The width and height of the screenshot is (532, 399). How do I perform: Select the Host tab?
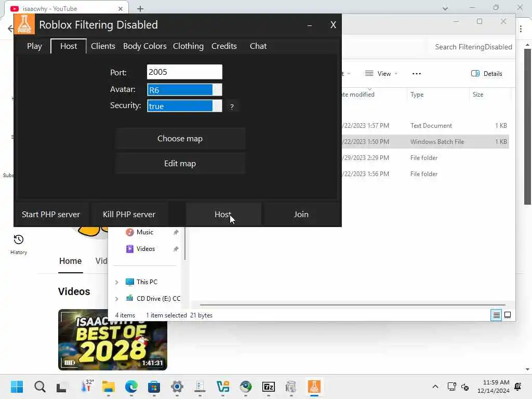(69, 46)
